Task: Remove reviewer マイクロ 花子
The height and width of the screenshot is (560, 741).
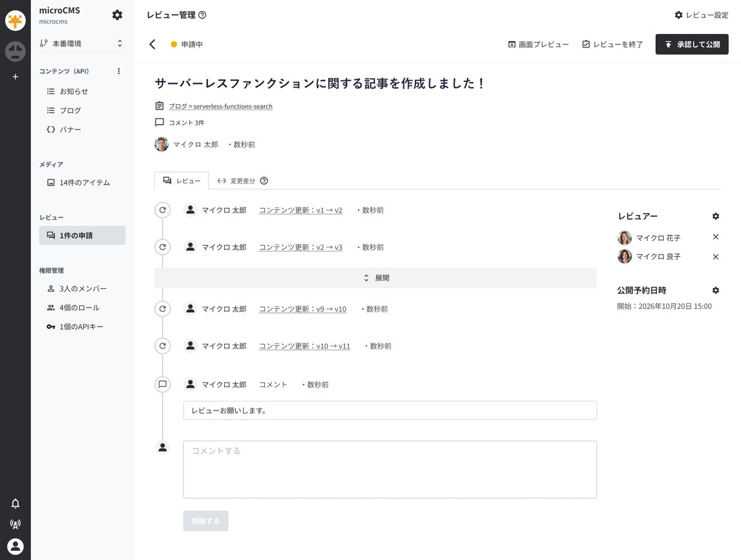Action: (716, 237)
